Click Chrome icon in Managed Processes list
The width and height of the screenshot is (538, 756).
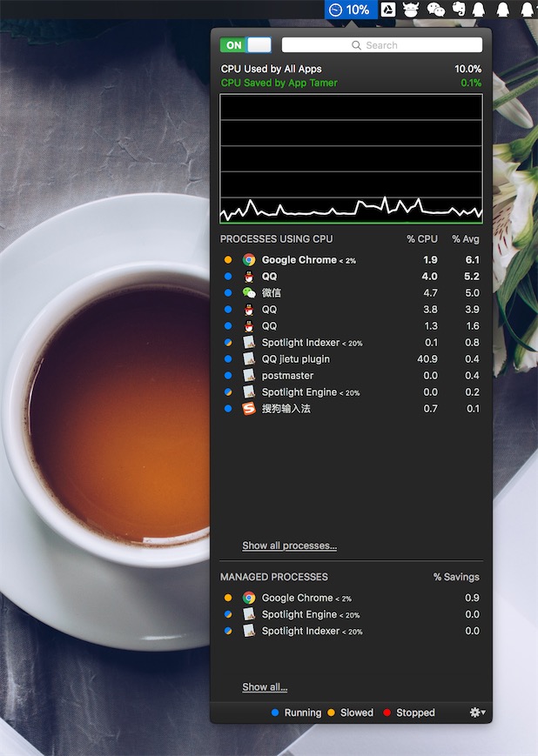248,598
